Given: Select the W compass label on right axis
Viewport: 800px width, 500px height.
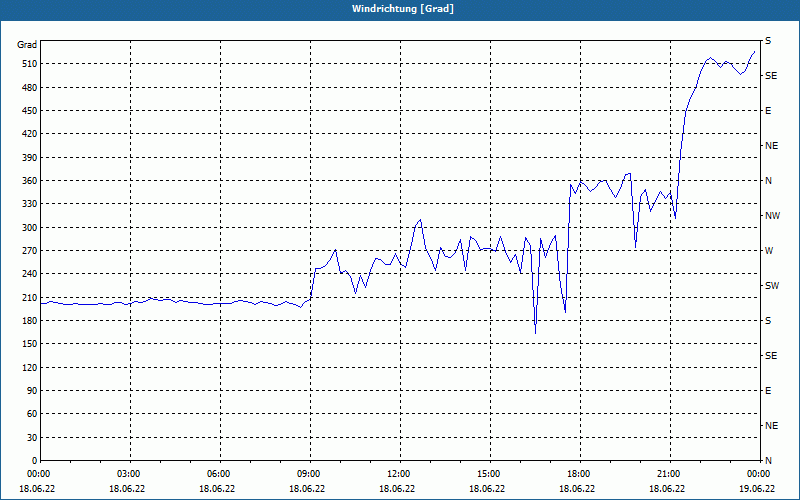Looking at the screenshot, I should click(768, 251).
